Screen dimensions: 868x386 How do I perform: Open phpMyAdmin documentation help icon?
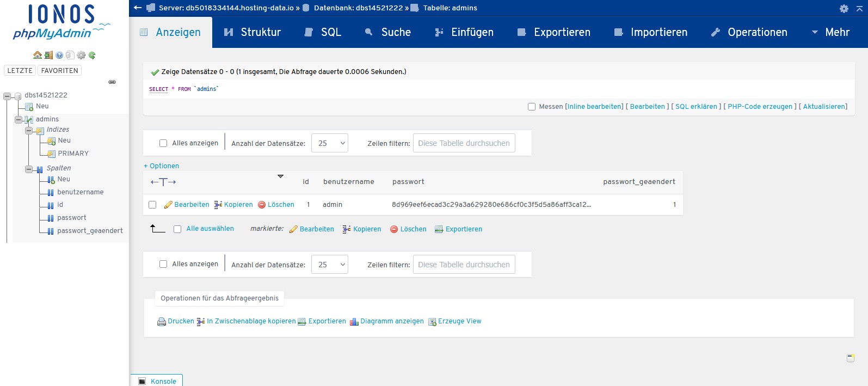59,55
